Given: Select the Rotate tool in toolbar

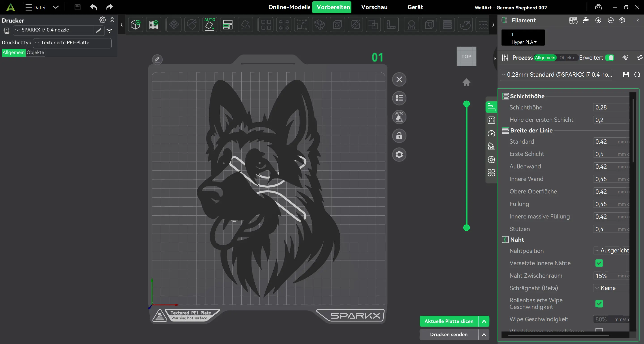Looking at the screenshot, I should (192, 25).
